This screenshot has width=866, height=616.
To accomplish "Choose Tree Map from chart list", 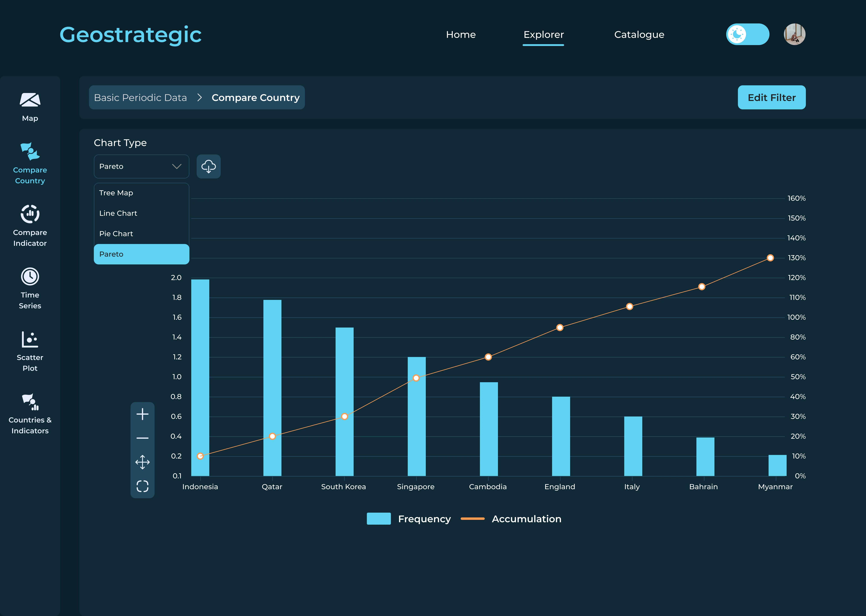I will tap(141, 193).
